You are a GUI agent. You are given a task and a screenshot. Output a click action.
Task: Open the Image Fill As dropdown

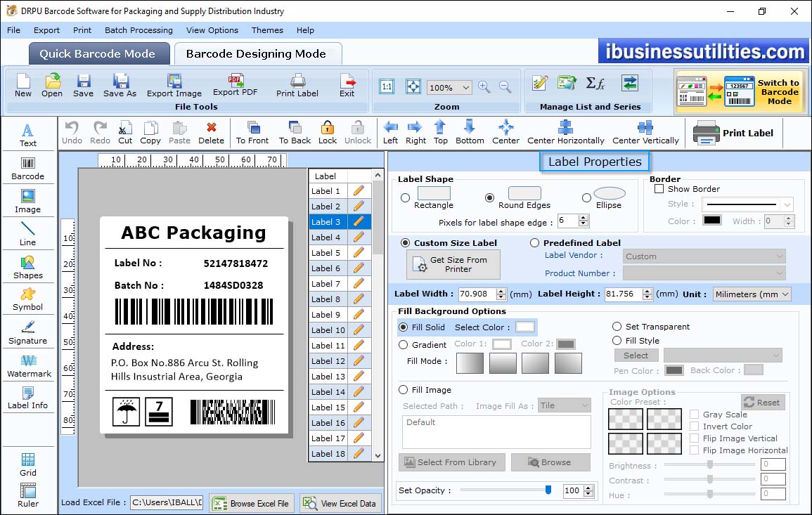point(564,405)
